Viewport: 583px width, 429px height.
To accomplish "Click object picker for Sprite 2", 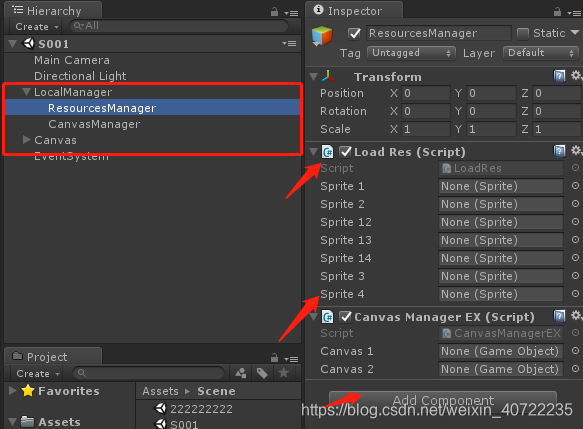I will pos(575,204).
